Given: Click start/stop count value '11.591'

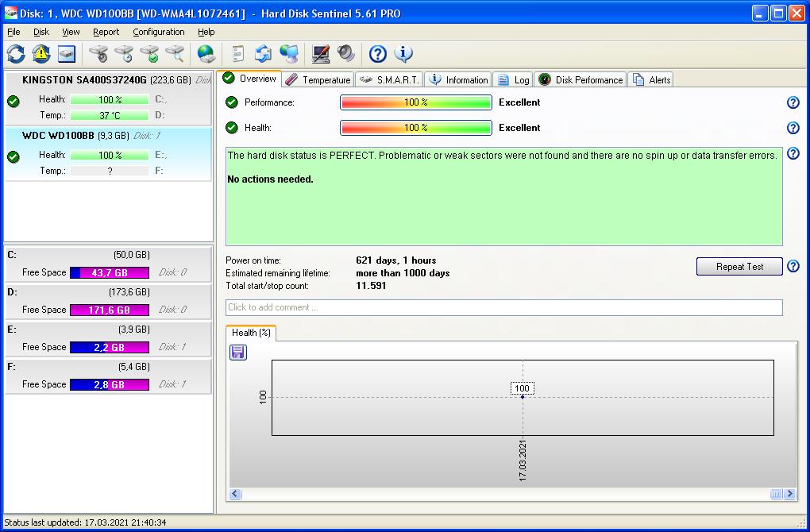Looking at the screenshot, I should [x=371, y=286].
